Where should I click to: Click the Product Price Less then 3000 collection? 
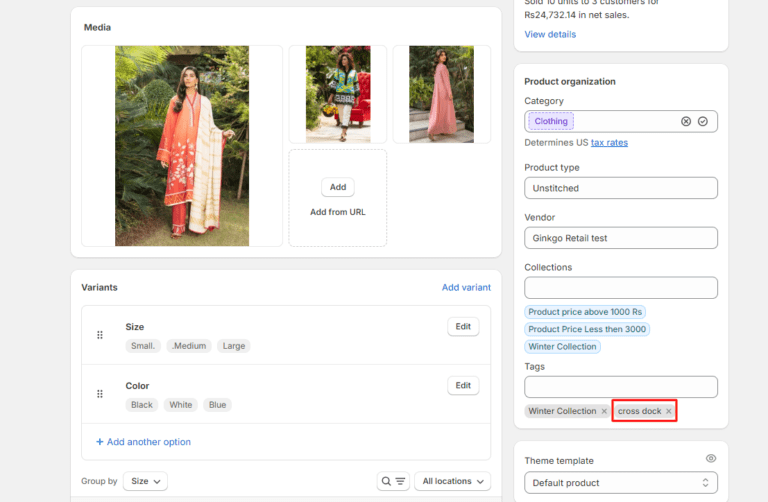(x=587, y=329)
